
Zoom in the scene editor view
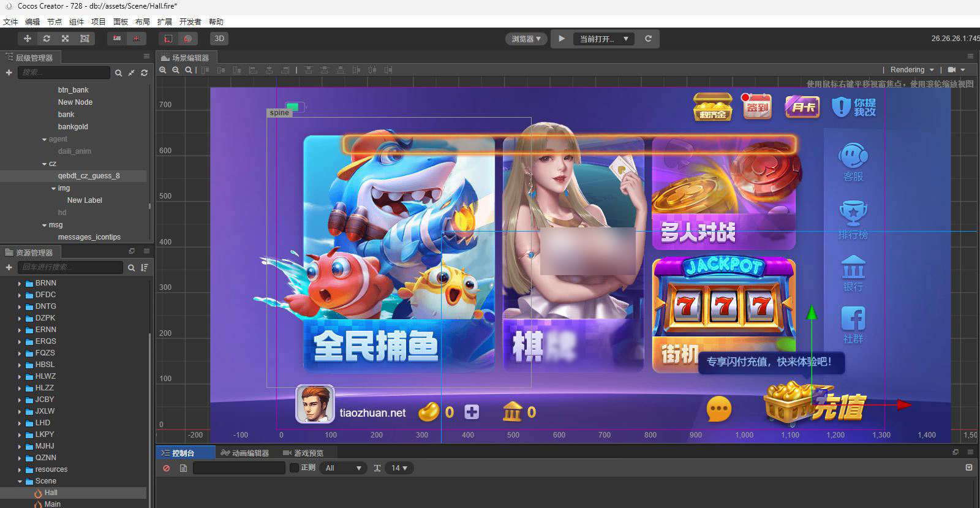pos(163,70)
